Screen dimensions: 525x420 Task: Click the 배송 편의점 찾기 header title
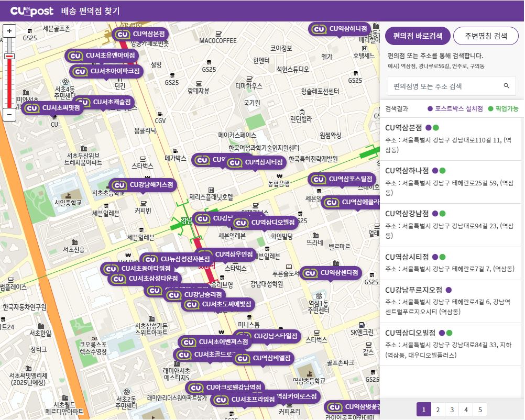tap(90, 11)
